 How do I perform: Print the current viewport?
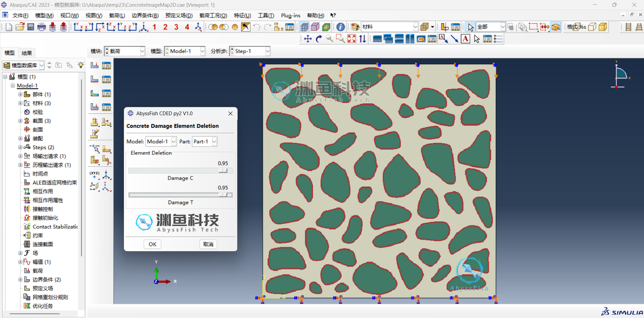click(x=42, y=27)
